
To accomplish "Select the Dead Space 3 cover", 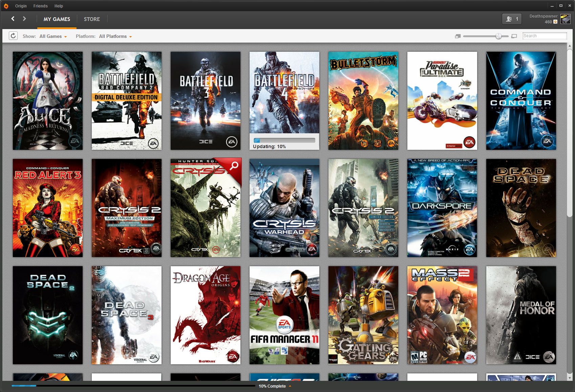I will [x=127, y=315].
